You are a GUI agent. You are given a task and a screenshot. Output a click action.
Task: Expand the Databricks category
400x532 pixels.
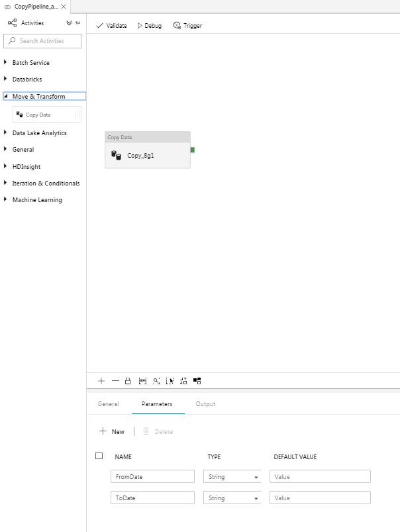point(5,79)
